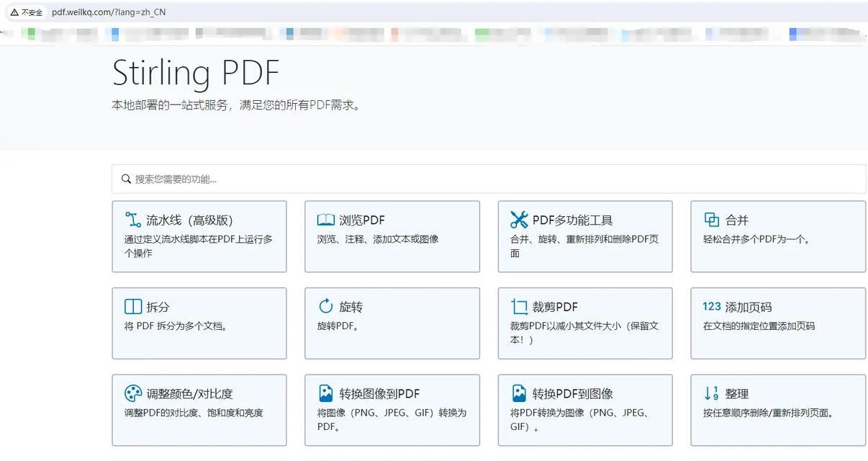Image resolution: width=868 pixels, height=461 pixels.
Task: Click the sort icon for 整理
Action: [712, 393]
